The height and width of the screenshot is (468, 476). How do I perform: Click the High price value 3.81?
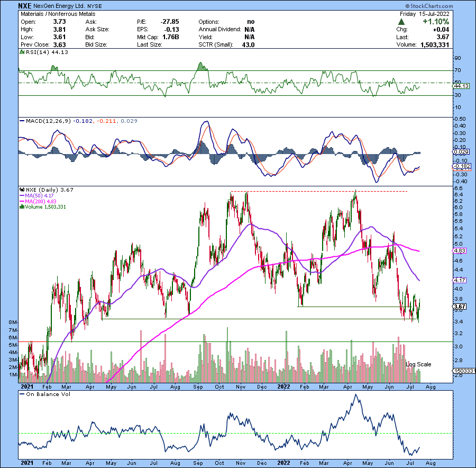59,30
